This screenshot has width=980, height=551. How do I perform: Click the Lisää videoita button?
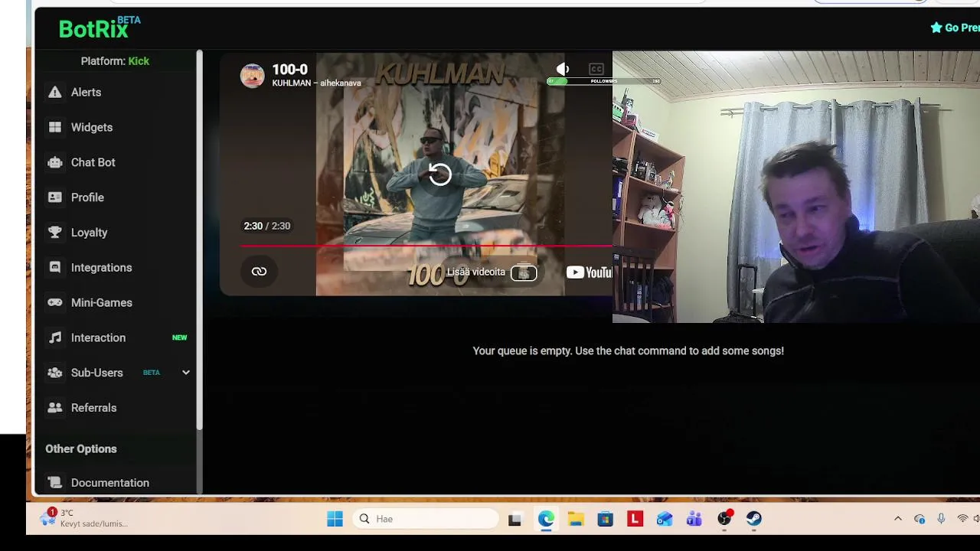point(492,272)
